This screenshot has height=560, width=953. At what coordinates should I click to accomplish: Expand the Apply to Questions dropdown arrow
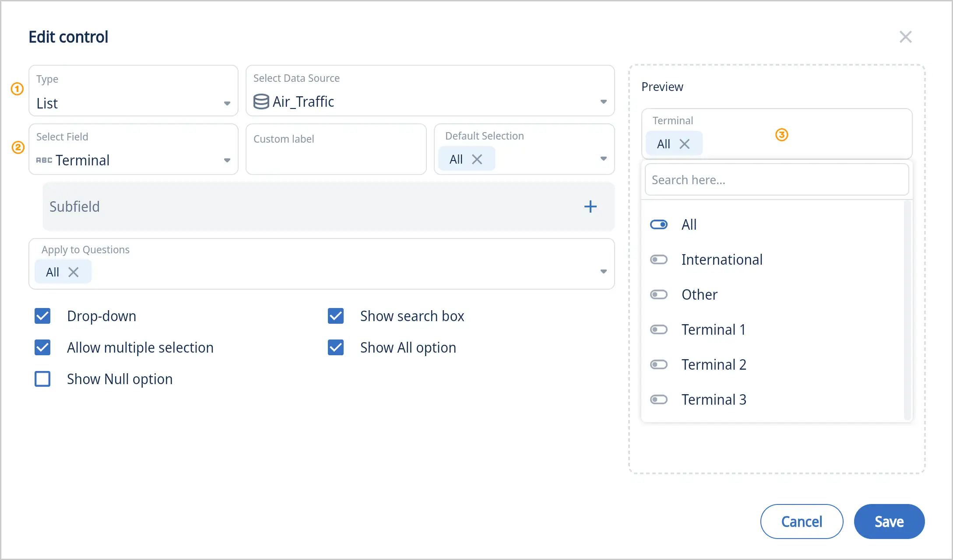pos(603,272)
